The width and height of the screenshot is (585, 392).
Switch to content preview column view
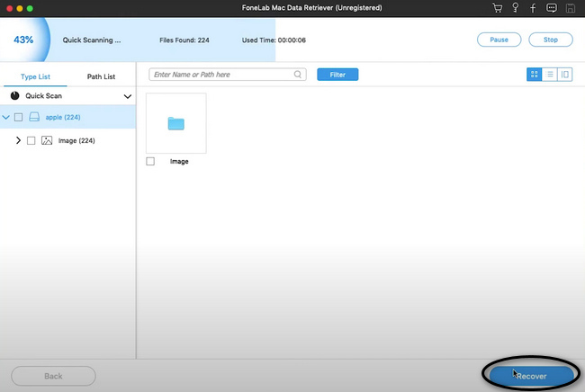tap(565, 75)
